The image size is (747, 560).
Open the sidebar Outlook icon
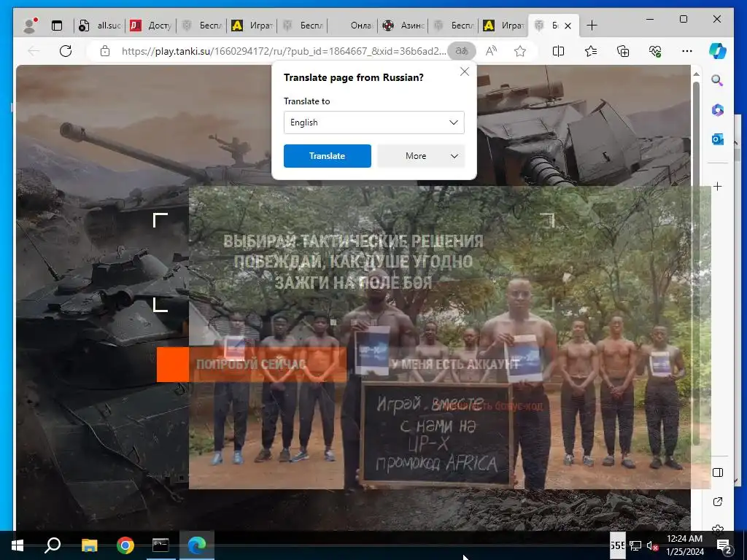(x=718, y=139)
